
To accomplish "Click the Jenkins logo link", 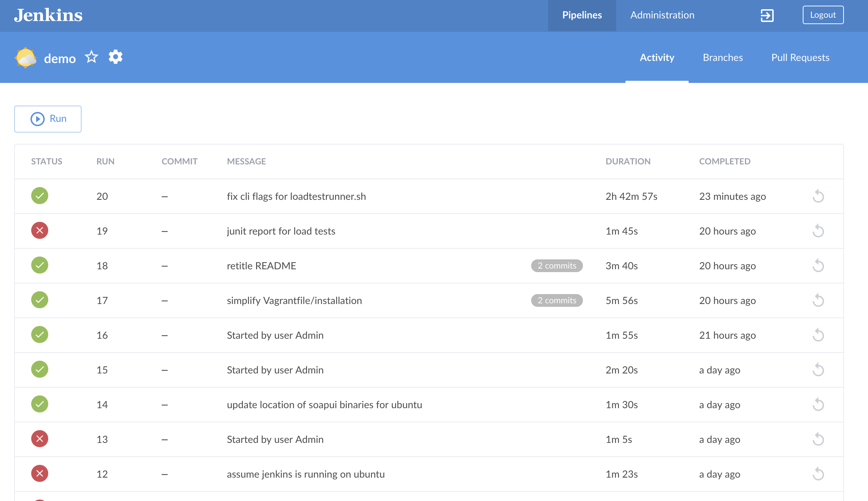I will click(x=48, y=15).
